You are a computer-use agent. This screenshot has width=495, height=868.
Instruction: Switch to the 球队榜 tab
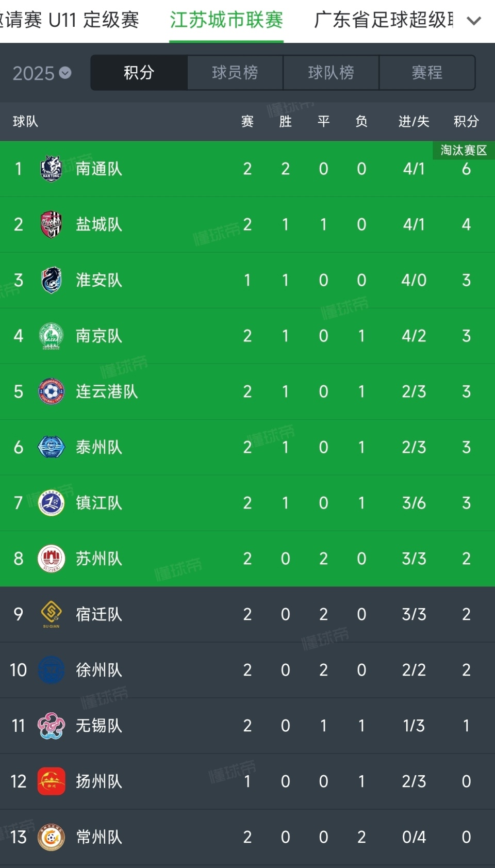331,73
